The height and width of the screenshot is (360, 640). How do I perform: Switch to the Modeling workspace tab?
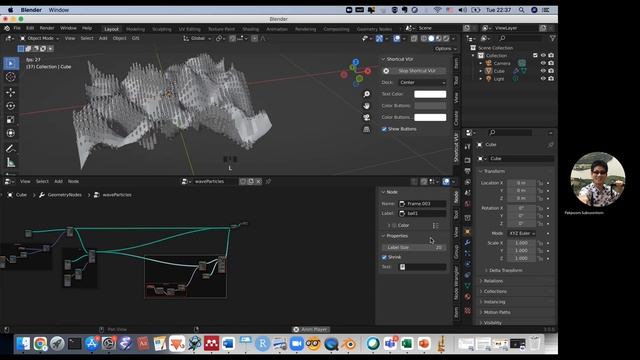click(135, 29)
